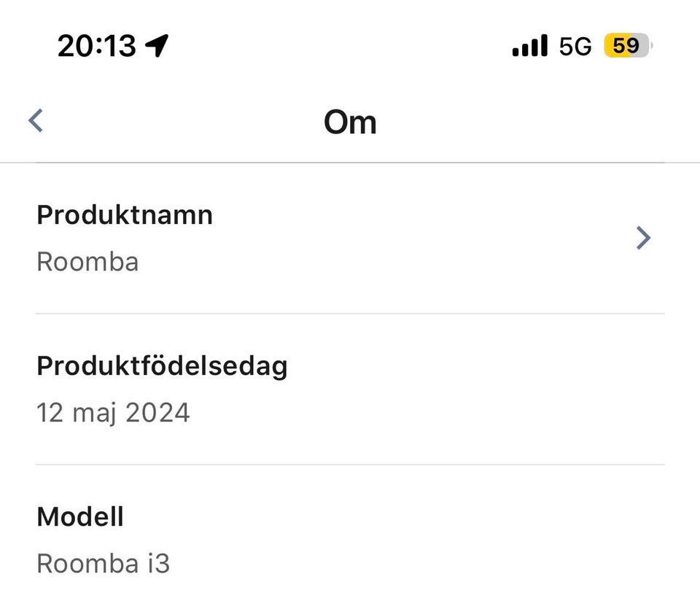
Task: Open the Produktnamn chevron arrow
Action: 642,238
